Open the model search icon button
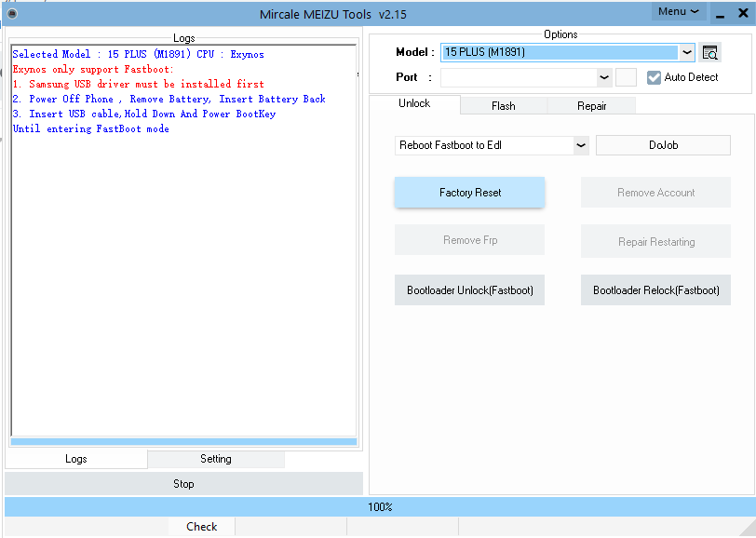The width and height of the screenshot is (756, 538). (x=709, y=52)
